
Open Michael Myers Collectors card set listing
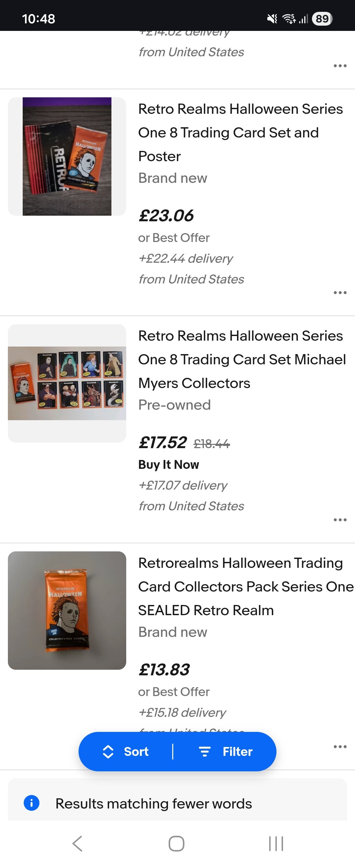(242, 359)
